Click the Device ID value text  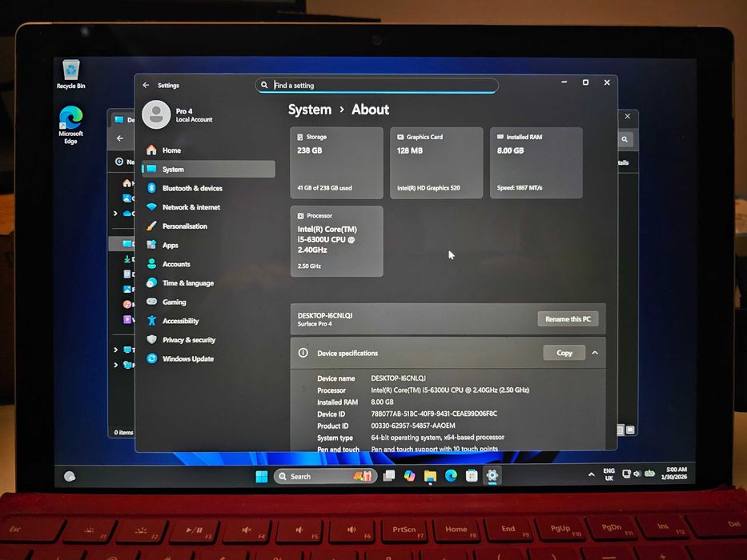click(433, 414)
